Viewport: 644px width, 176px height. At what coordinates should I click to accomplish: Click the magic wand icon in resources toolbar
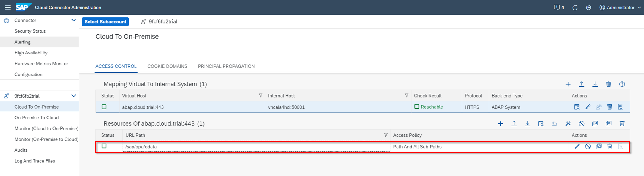(x=568, y=124)
